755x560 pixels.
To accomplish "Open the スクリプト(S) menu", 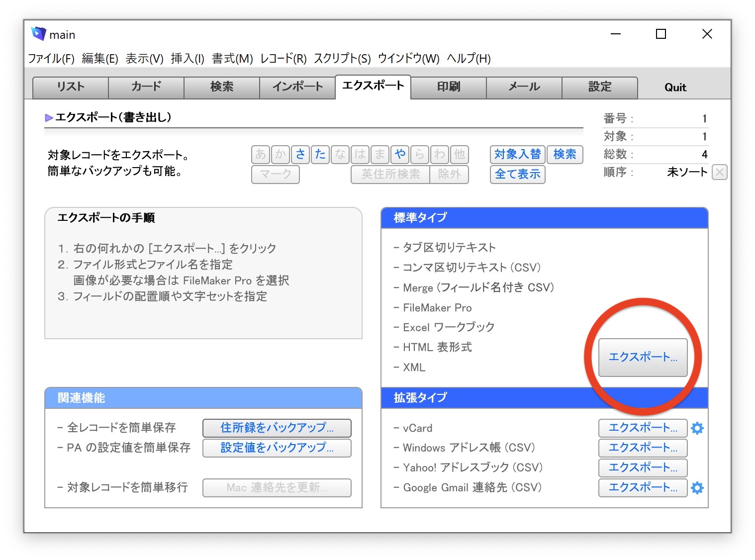I will 342,59.
